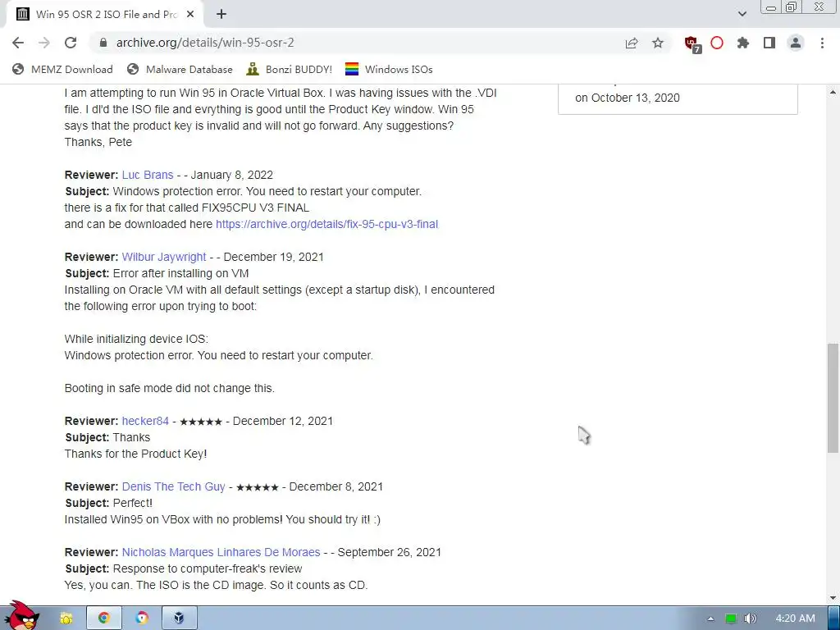Open reviewer Denis The Tech Guy's profile
The image size is (840, 630).
tap(174, 487)
